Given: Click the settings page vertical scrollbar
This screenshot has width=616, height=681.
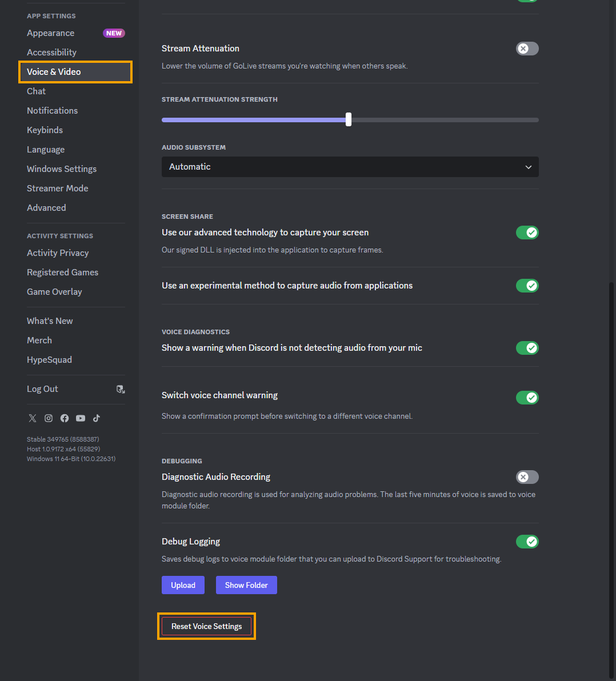Looking at the screenshot, I should 611,481.
